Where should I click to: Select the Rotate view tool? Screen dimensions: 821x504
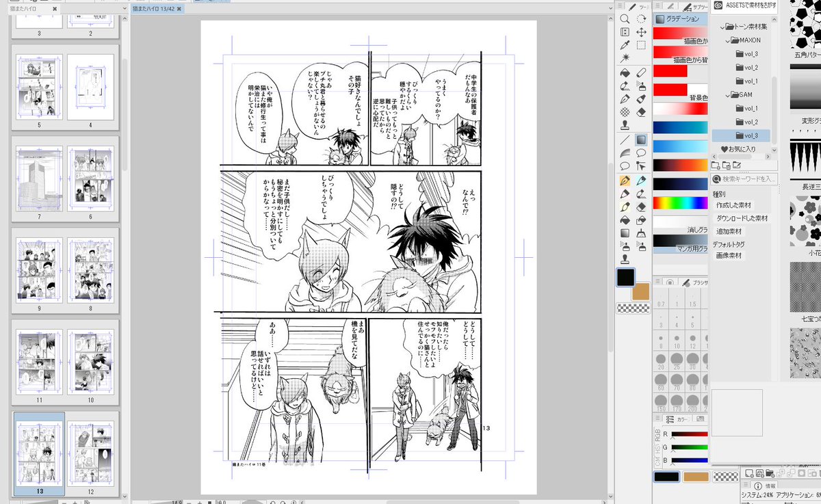point(641,19)
